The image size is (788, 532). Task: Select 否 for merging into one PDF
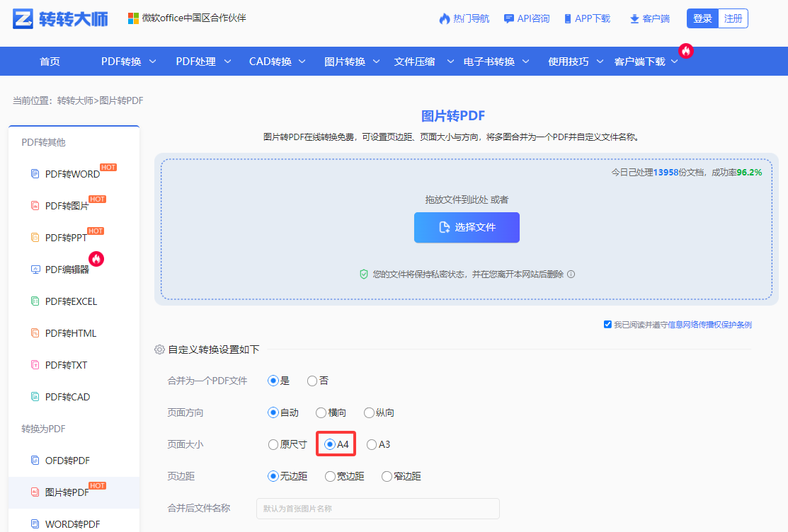(312, 381)
